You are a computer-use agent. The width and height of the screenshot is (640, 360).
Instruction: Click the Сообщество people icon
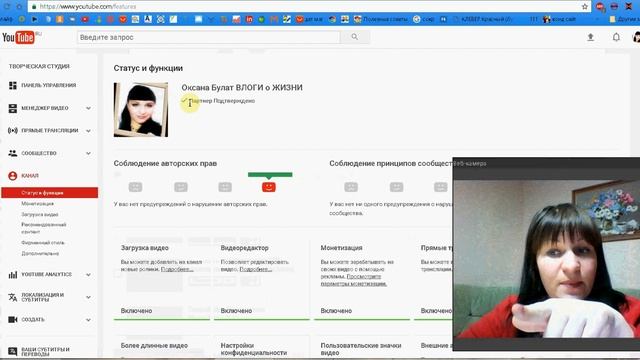13,153
